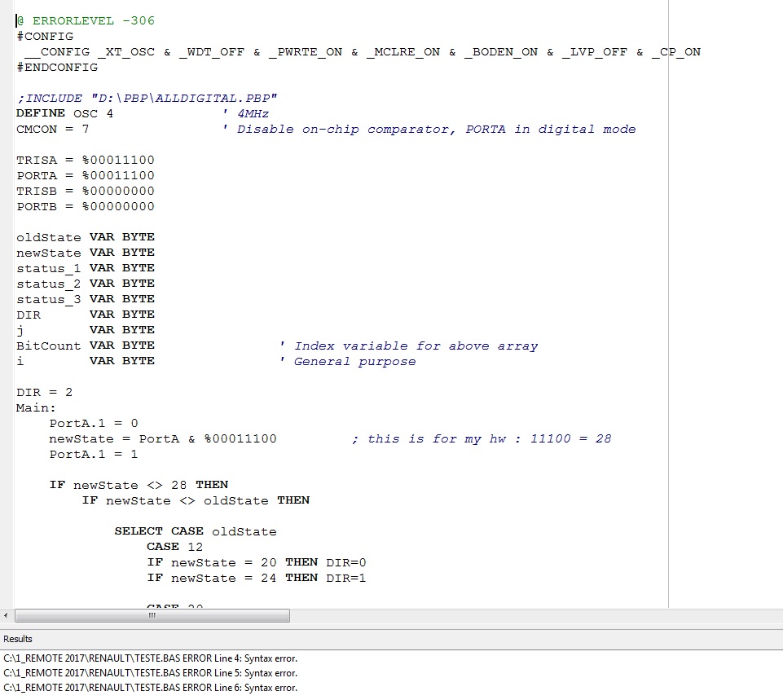Click the DEFINE OSC 4 statement
The image size is (783, 700).
pos(65,113)
